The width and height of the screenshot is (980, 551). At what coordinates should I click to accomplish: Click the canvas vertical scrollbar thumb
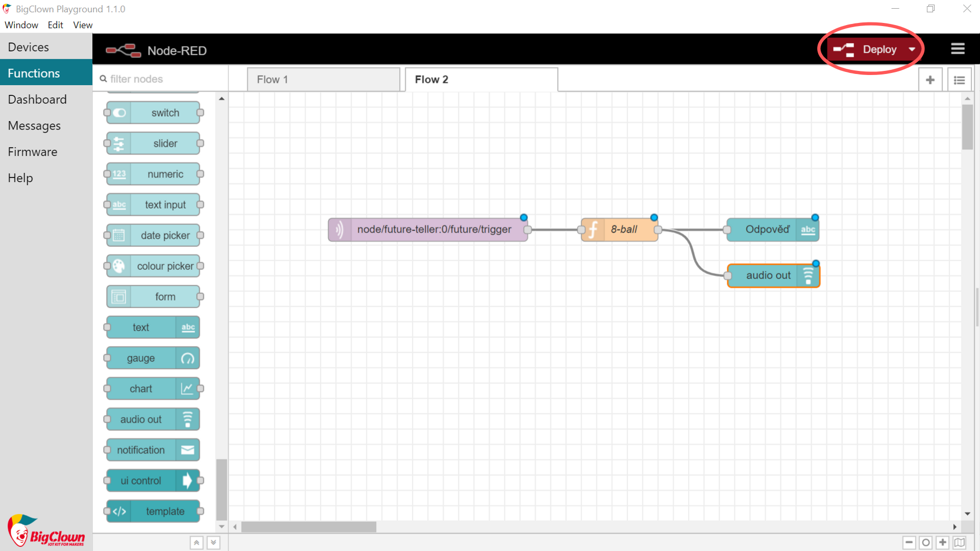pos(967,127)
